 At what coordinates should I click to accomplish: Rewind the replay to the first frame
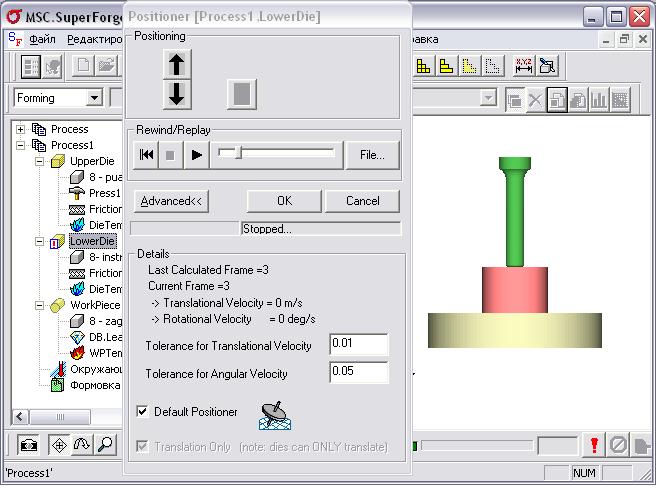146,155
